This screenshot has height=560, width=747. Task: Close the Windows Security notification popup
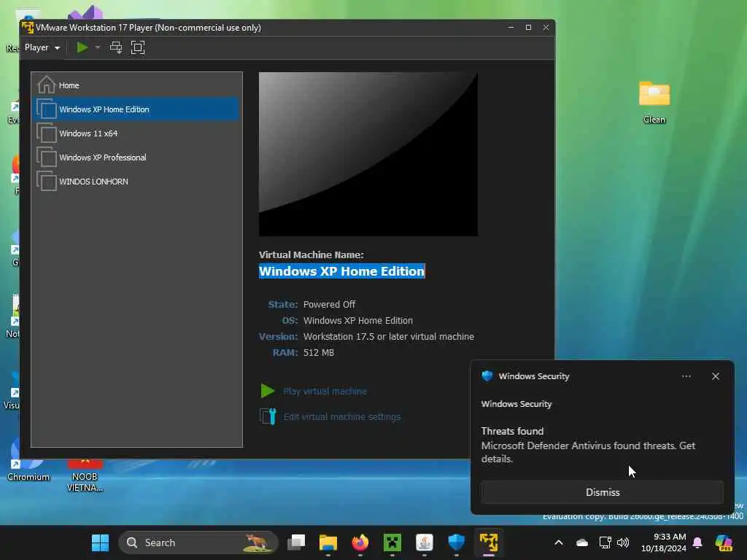click(x=716, y=376)
